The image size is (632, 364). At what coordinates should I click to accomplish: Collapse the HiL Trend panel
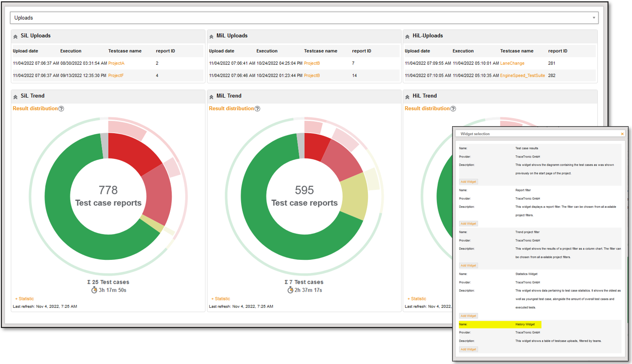(x=407, y=96)
